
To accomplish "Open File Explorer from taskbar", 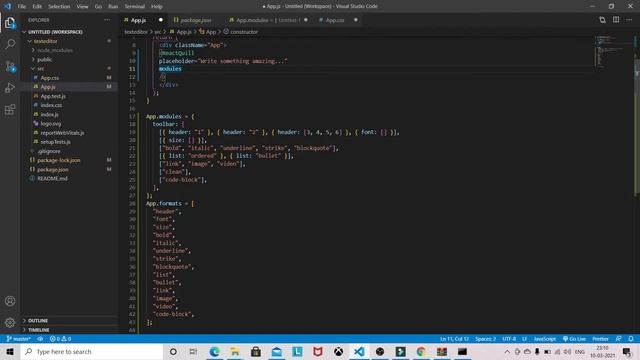I will (235, 351).
